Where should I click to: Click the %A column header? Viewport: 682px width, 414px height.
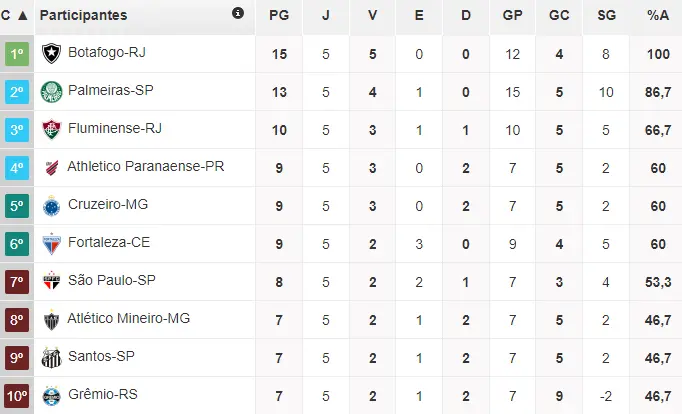click(657, 16)
